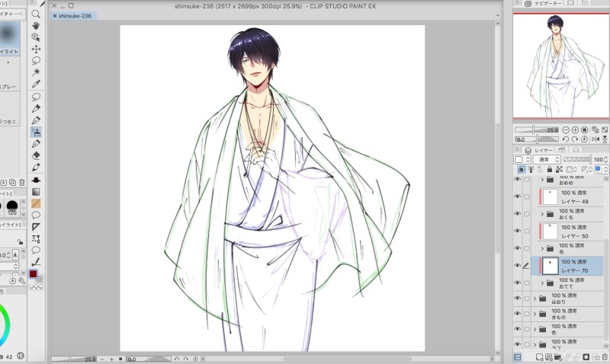Expand the はおり layer folder
610x364 pixels.
(535, 299)
